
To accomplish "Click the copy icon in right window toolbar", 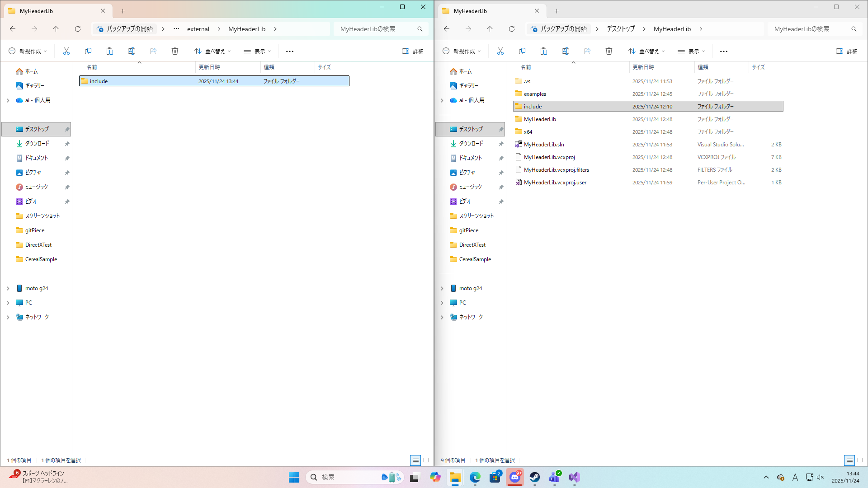I will coord(522,51).
